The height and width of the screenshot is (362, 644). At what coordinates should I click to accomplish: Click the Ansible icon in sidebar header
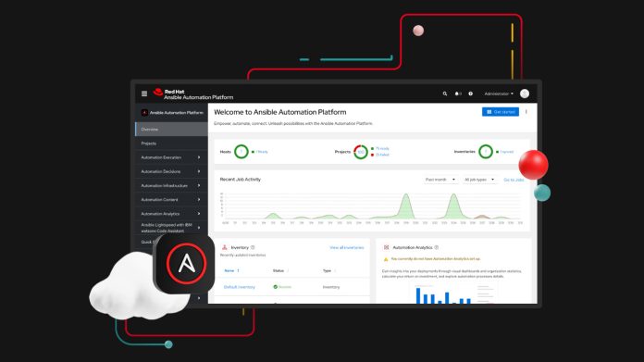point(144,113)
